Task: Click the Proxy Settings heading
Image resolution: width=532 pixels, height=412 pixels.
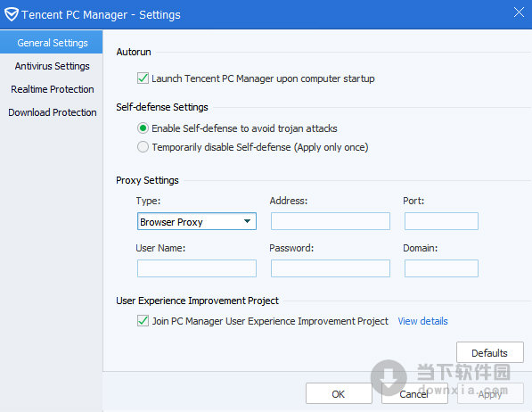Action: [x=147, y=180]
